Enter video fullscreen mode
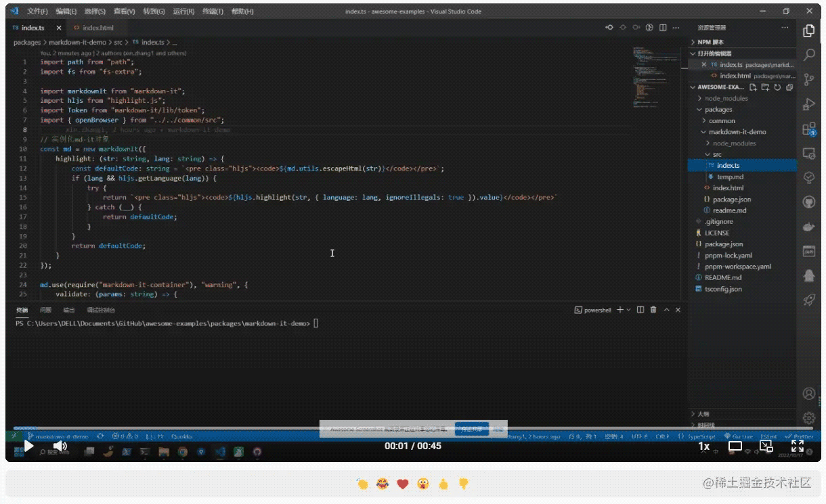Screen dimensions: 826x504 (798, 446)
